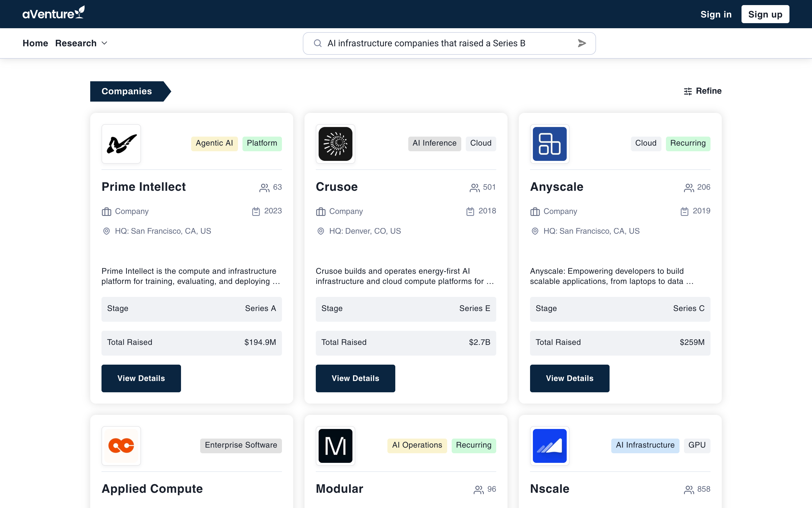View Details for Prime Intellect

pos(141,378)
